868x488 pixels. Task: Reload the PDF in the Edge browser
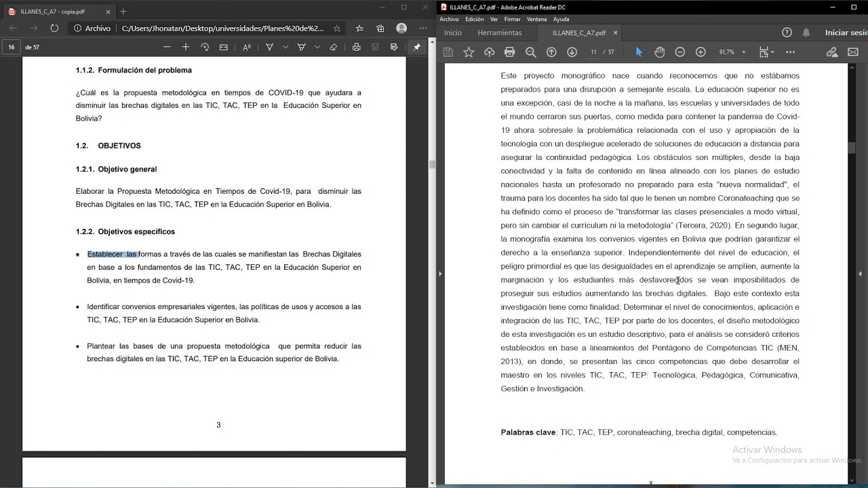point(54,28)
